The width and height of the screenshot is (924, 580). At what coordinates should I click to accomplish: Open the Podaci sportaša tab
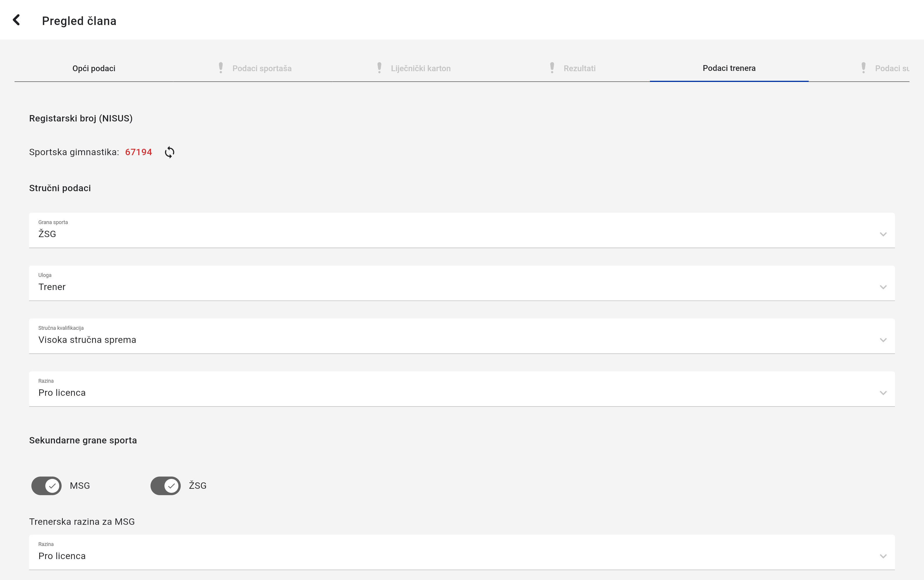(x=262, y=68)
